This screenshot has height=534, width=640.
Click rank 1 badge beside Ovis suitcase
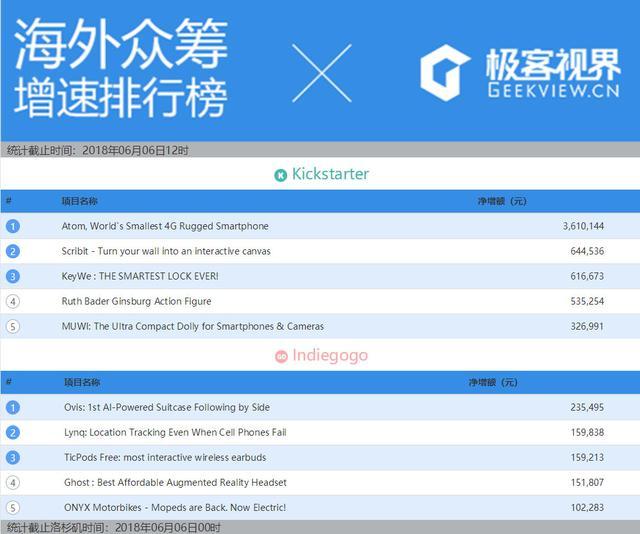13,407
